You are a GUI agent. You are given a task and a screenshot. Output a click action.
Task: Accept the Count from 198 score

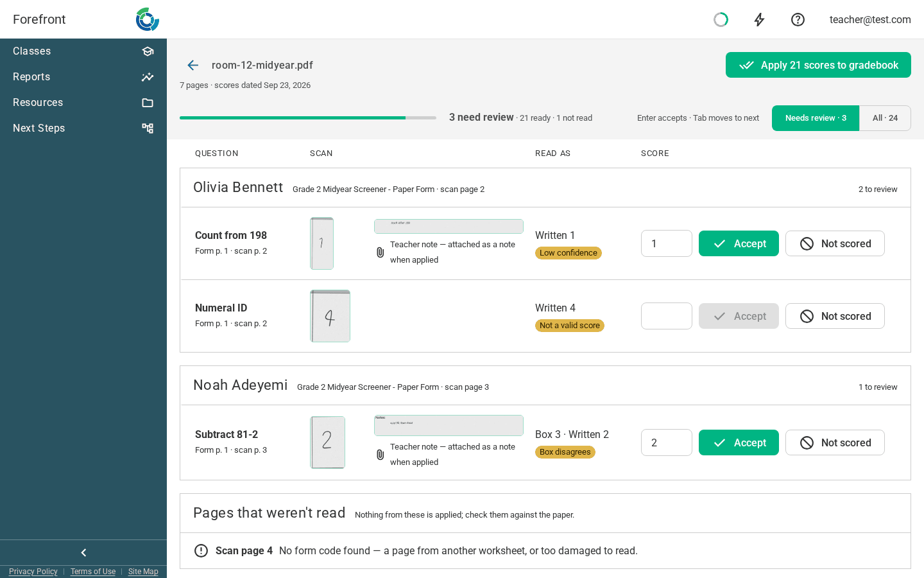(x=739, y=243)
